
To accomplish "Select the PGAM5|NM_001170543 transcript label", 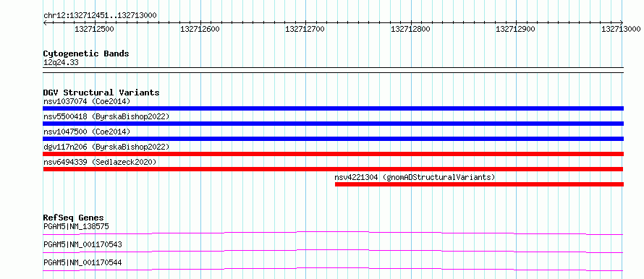I will tap(82, 244).
